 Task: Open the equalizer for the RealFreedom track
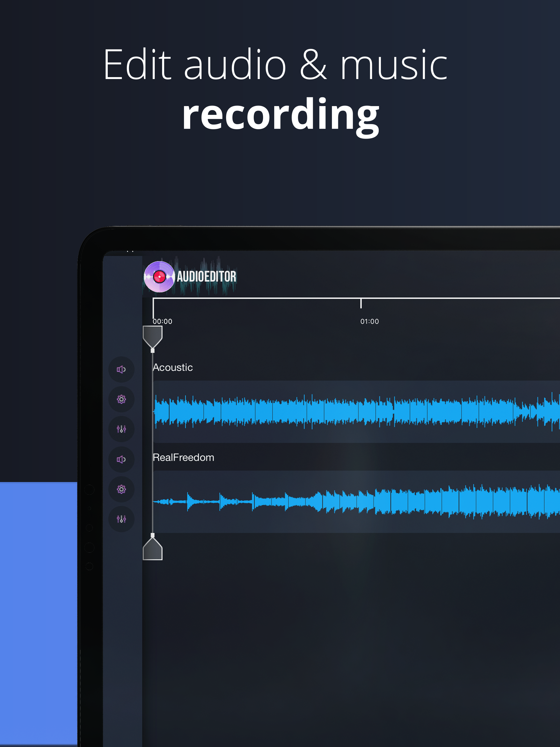click(122, 520)
